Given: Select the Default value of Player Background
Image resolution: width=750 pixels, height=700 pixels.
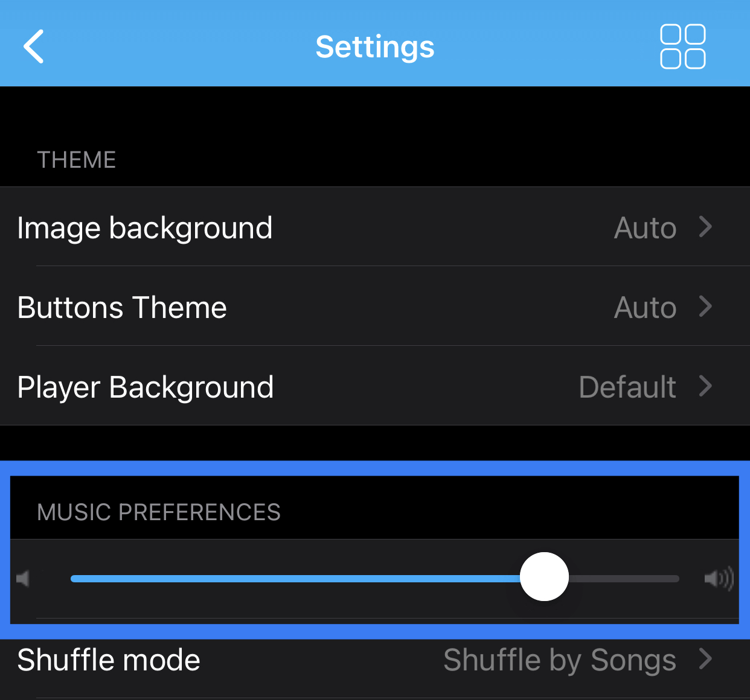Looking at the screenshot, I should click(627, 387).
